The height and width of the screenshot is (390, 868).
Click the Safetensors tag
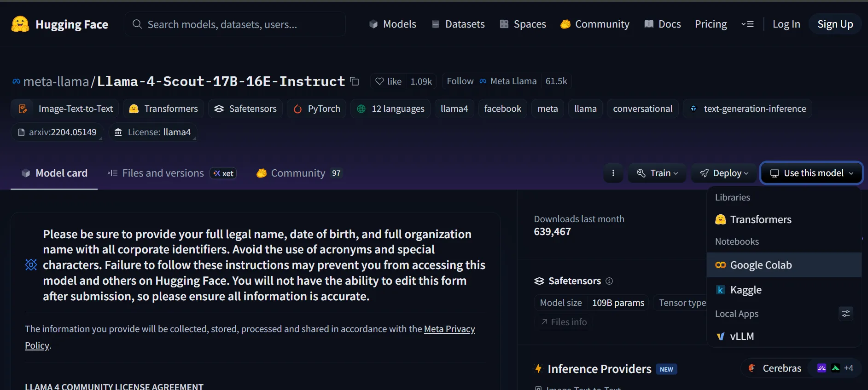[245, 109]
